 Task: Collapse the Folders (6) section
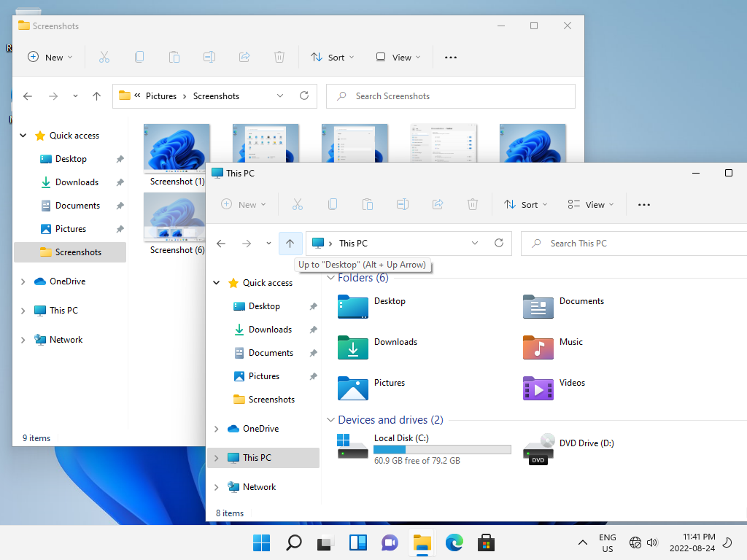pyautogui.click(x=330, y=278)
